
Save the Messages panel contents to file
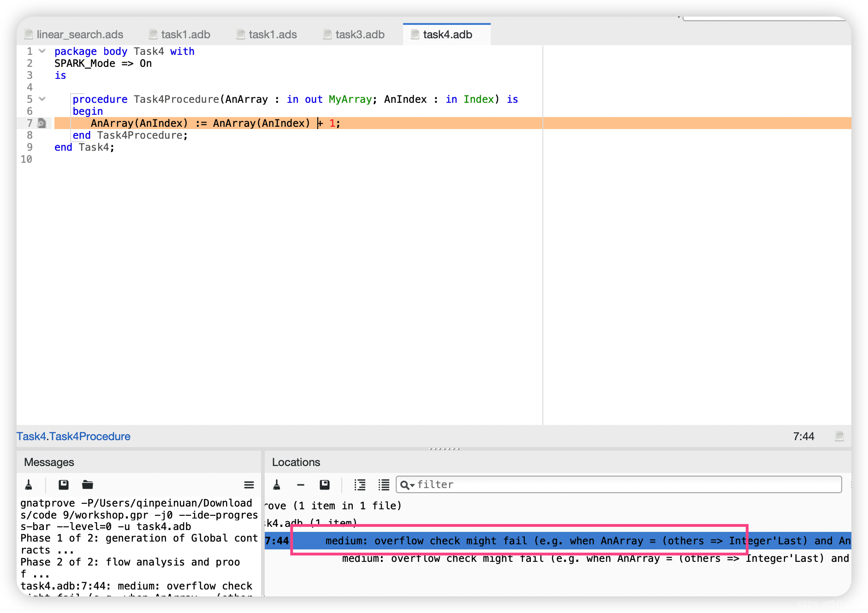pos(64,484)
